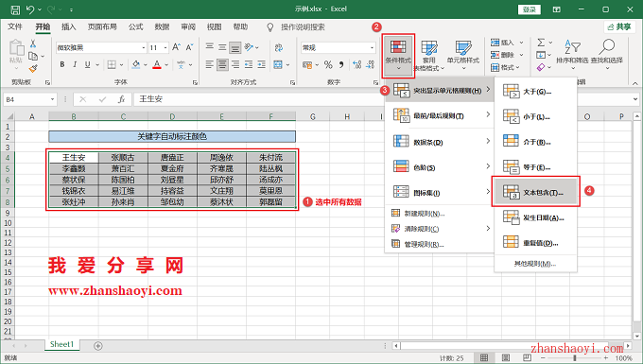Click the Undo arrow icon
The image size is (643, 364).
pyautogui.click(x=30, y=9)
